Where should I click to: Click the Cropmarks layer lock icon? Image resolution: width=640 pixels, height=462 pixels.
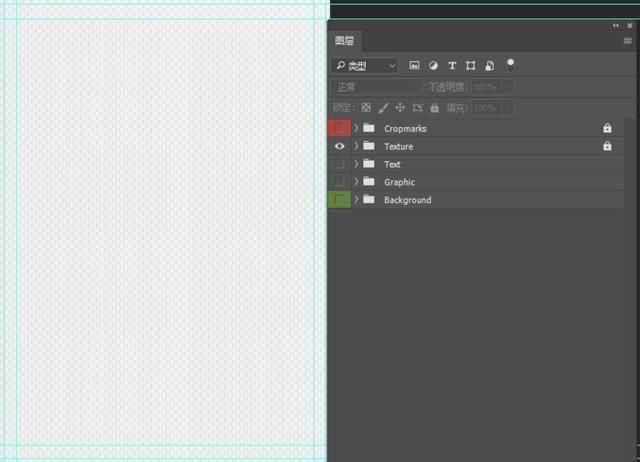click(x=607, y=128)
